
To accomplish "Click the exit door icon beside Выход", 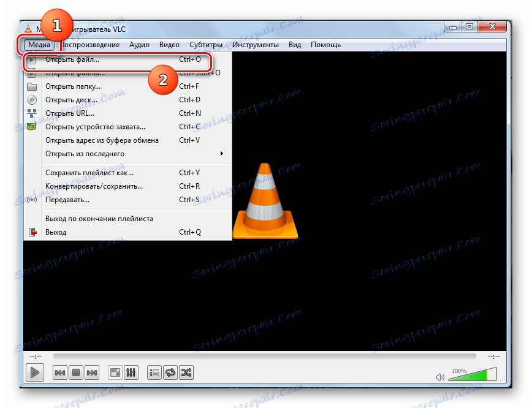I will [32, 232].
